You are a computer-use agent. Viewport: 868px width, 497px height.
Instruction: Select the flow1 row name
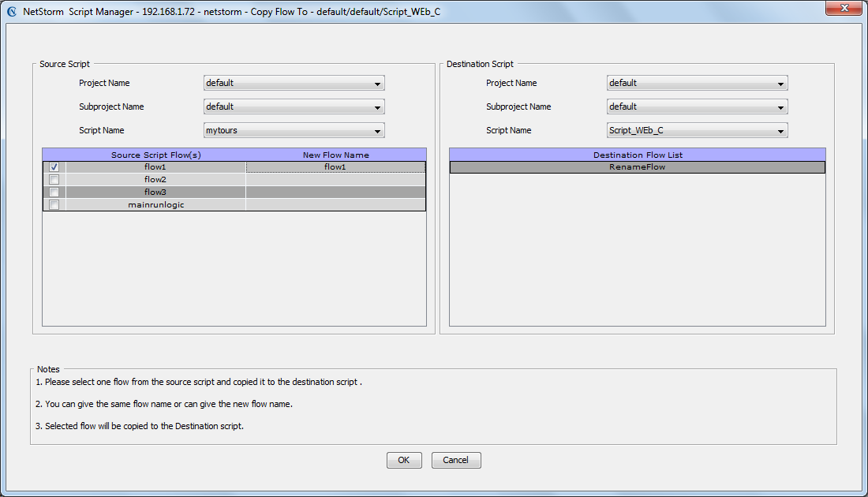(x=155, y=166)
